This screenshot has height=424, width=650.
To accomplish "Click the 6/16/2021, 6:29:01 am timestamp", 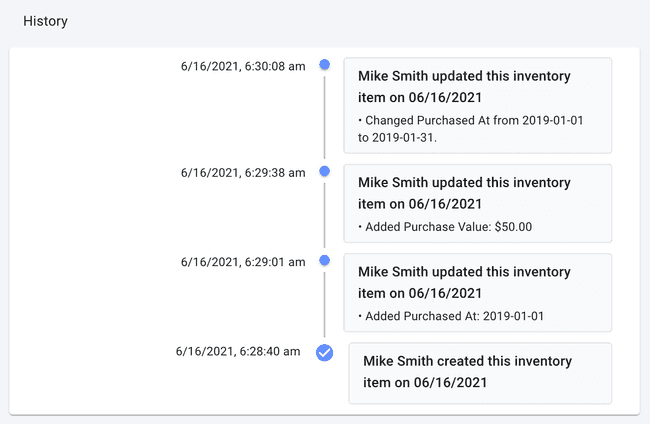I will [243, 262].
